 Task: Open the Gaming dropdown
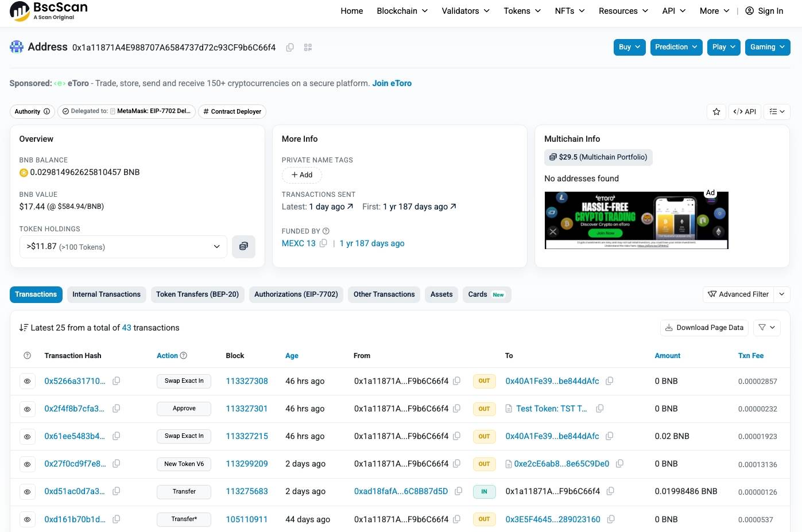768,47
